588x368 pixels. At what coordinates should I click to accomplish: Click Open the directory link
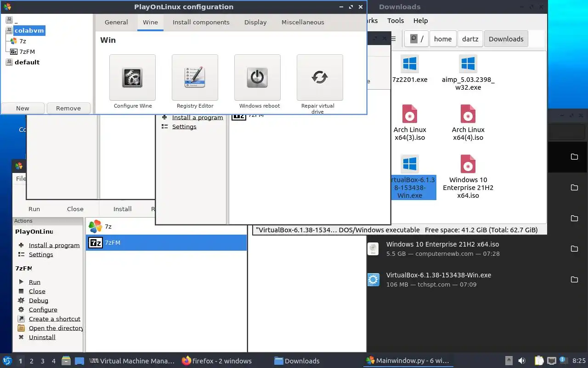(56, 328)
